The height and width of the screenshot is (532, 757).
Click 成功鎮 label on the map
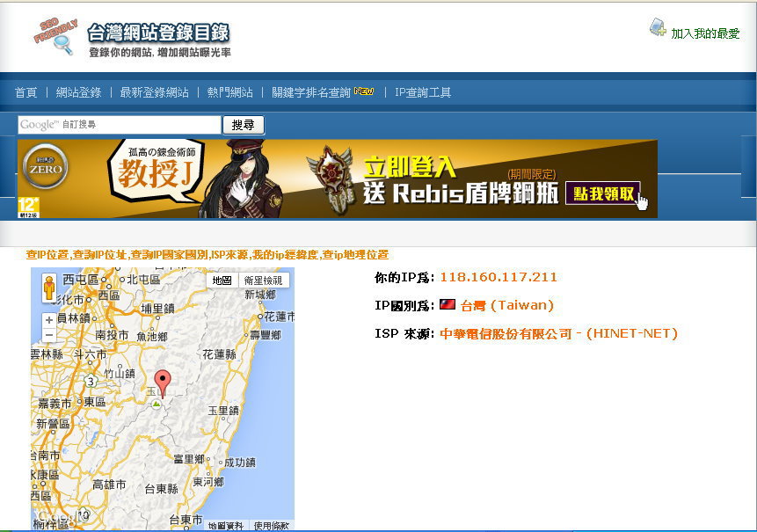[240, 462]
